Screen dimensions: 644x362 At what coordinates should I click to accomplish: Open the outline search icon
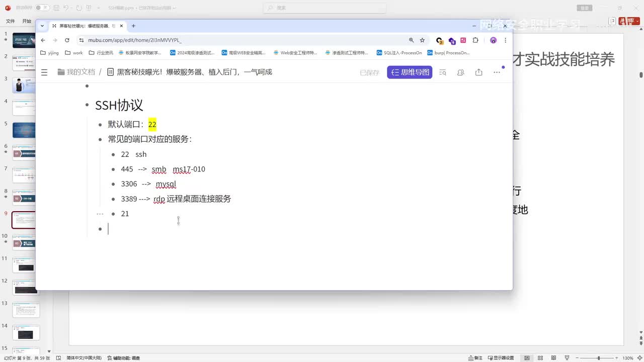click(x=443, y=72)
